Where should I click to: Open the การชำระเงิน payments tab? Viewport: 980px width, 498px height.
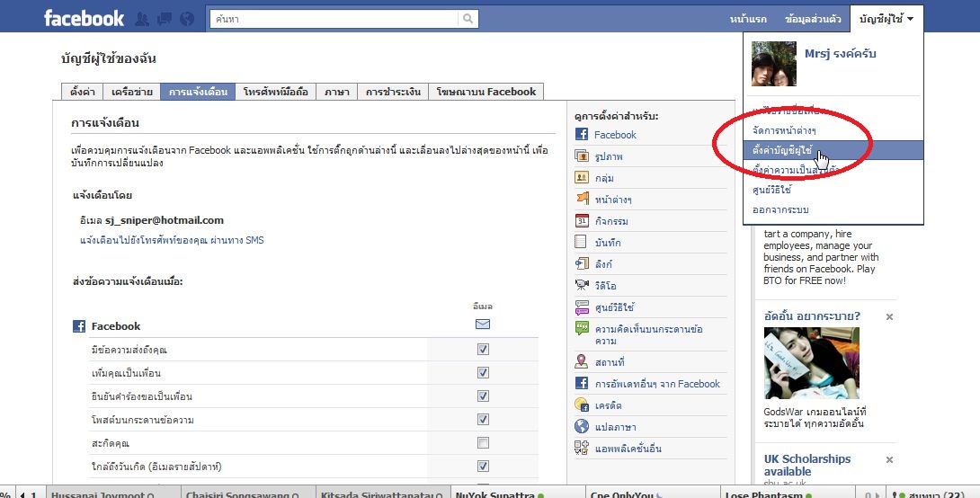[x=393, y=92]
